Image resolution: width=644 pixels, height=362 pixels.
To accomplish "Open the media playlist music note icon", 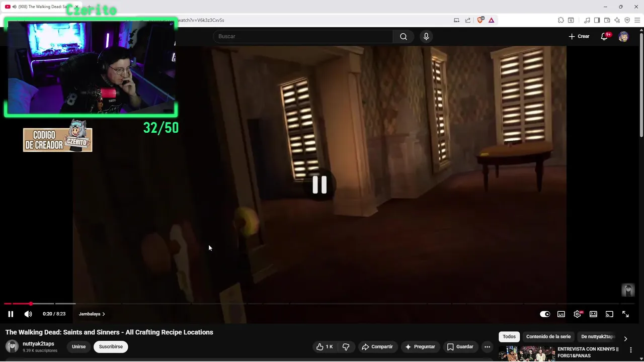I will coord(587,20).
